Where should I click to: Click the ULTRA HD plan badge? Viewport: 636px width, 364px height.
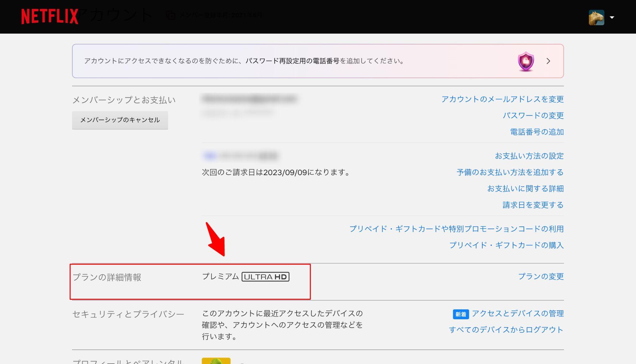(266, 277)
